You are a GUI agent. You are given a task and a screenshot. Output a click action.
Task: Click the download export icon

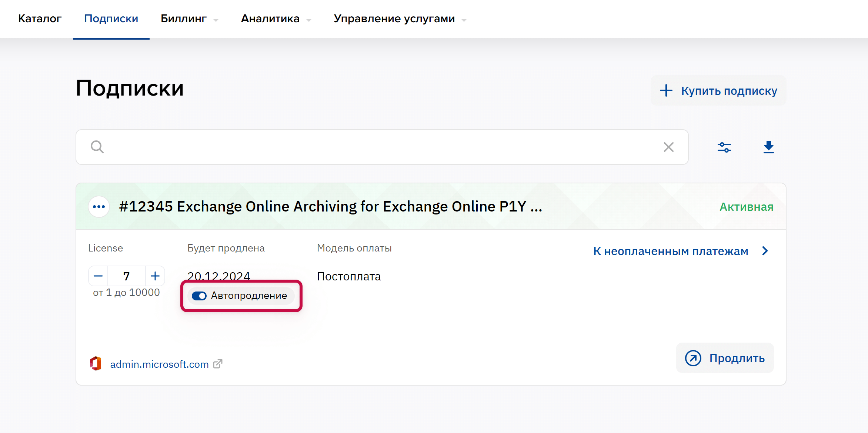(x=768, y=147)
